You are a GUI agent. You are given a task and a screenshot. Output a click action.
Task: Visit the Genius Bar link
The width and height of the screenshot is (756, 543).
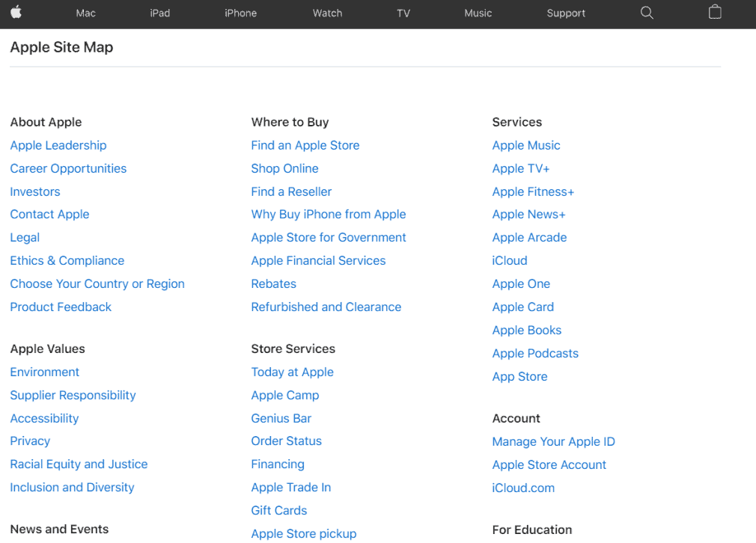pos(281,418)
